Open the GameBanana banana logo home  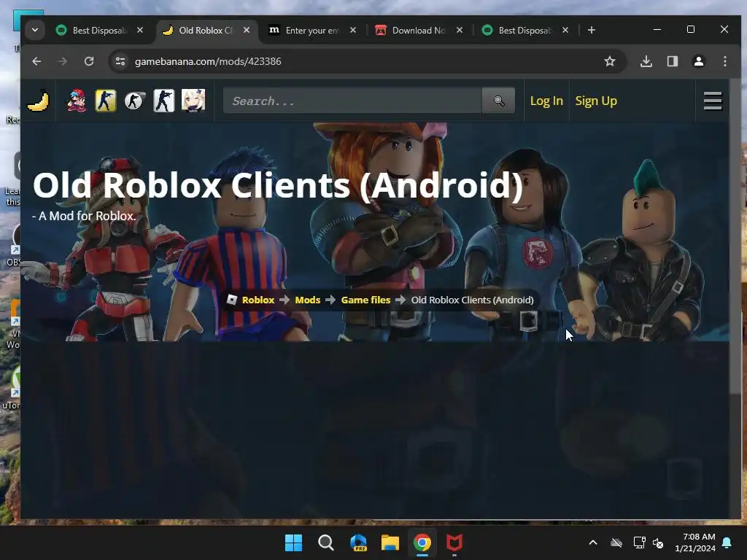38,101
